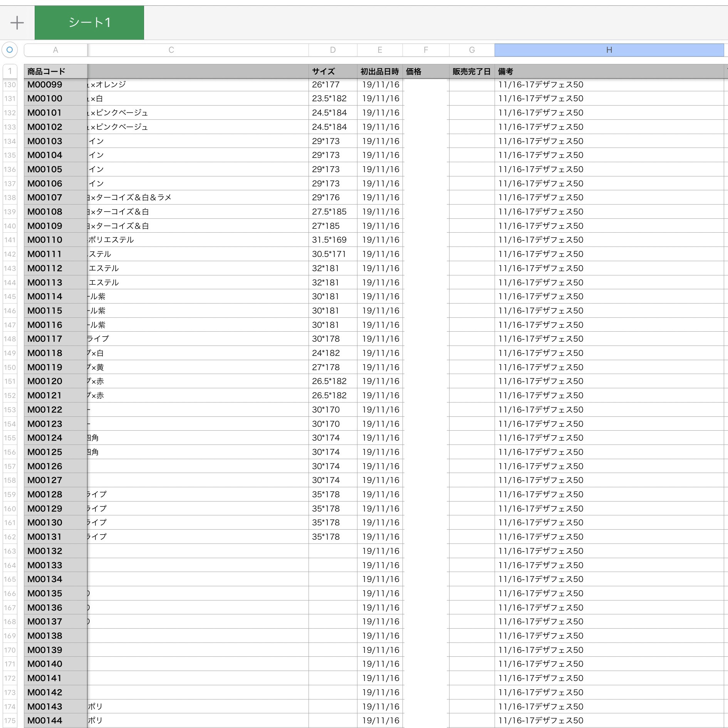
Task: Click empty 販売完了日 cell in row M00112
Action: click(x=472, y=268)
